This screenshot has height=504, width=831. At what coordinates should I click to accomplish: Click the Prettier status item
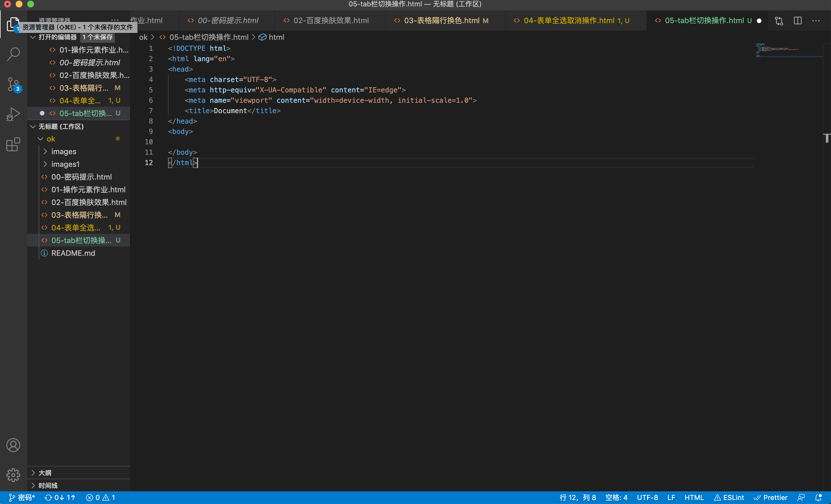tap(771, 498)
